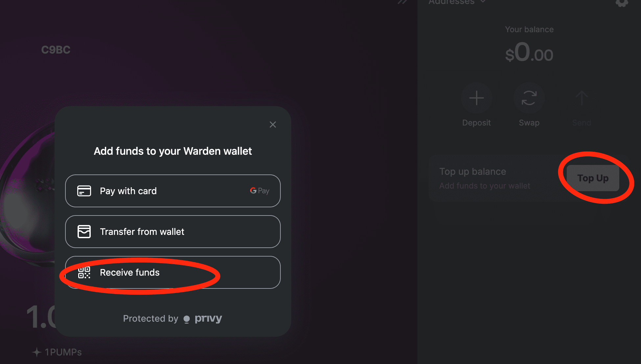Click the QR code icon
Screen dimensions: 641x364
pos(84,272)
